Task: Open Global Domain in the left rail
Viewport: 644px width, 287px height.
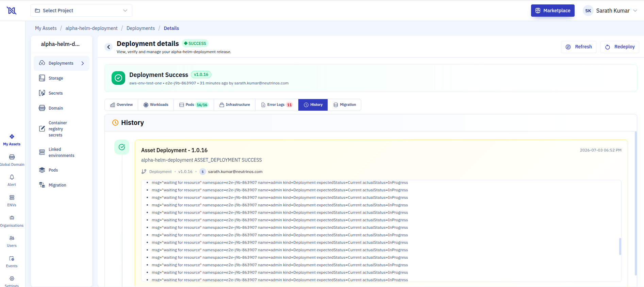Action: [x=12, y=160]
